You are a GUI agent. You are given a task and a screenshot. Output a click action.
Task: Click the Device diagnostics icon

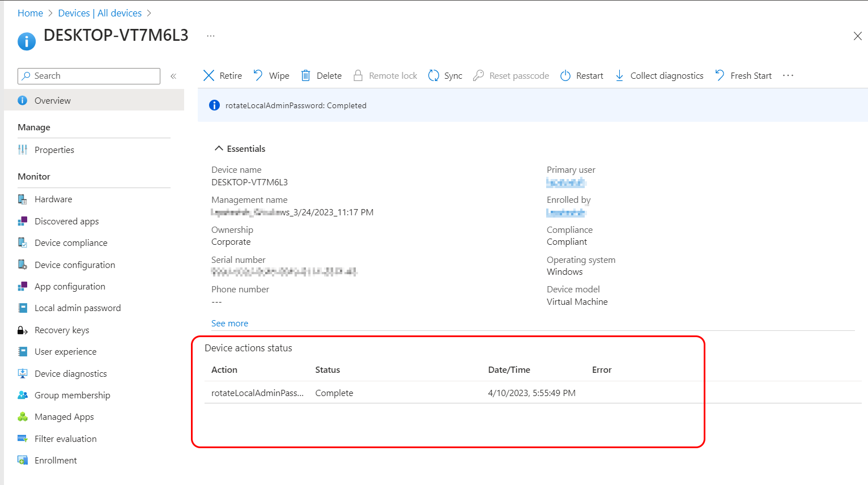coord(23,373)
